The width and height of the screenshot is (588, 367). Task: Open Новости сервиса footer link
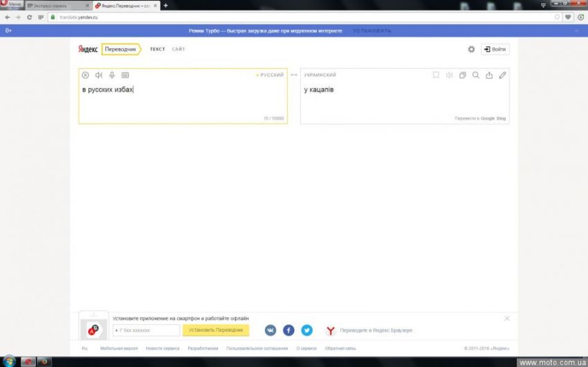pos(163,348)
